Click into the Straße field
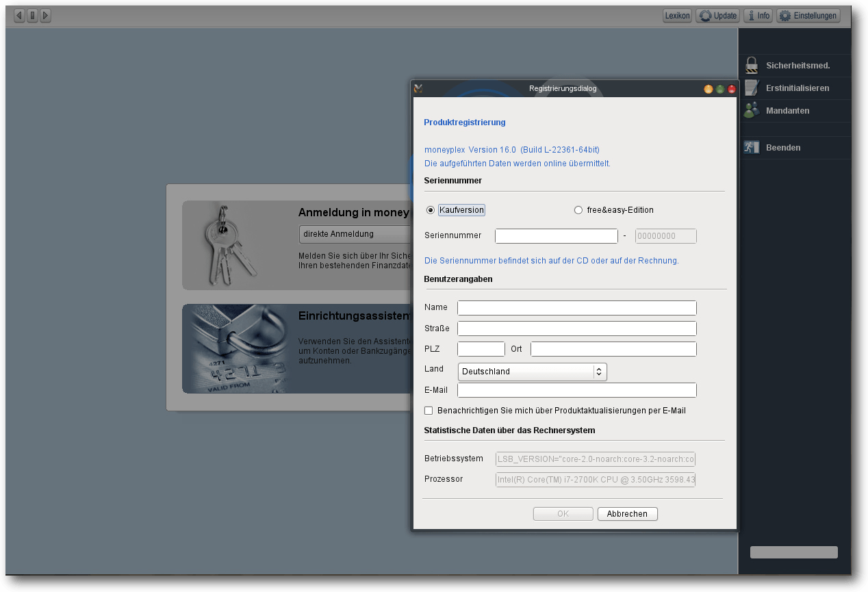Screen dimensions: 868x592 [x=577, y=329]
